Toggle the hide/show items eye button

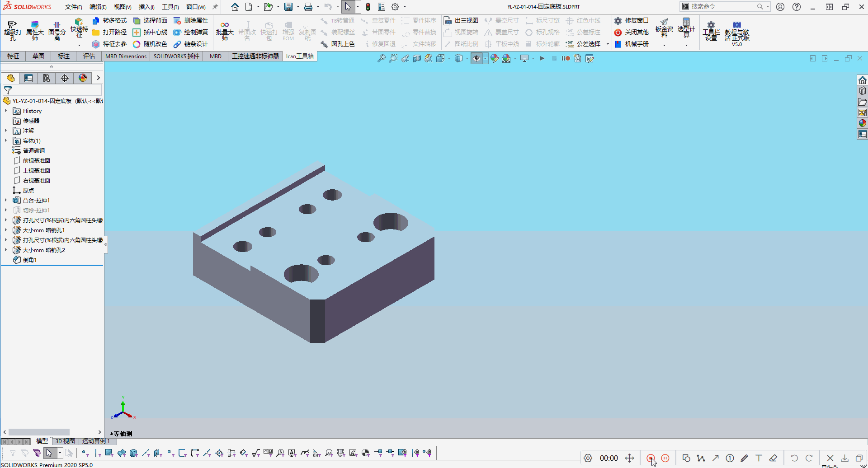tap(476, 58)
